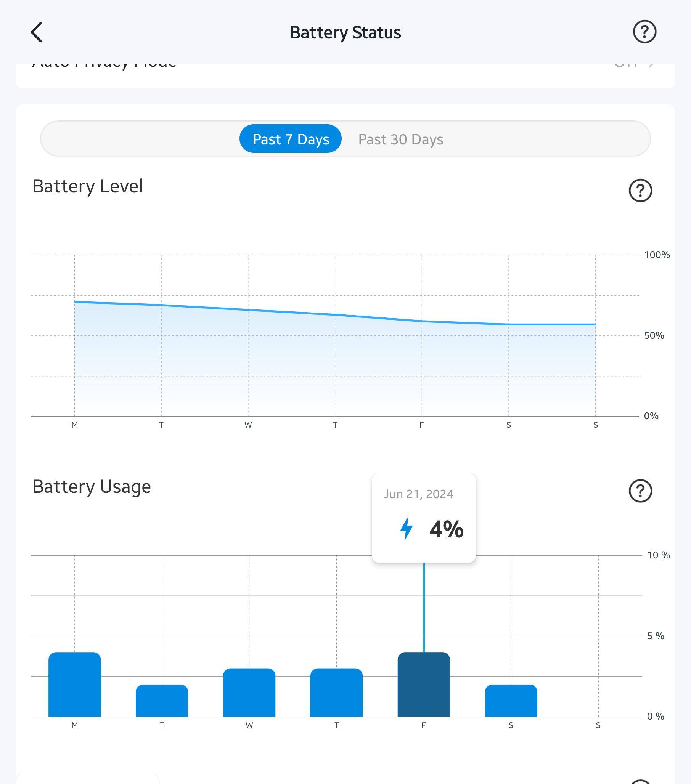The image size is (691, 784).
Task: Switch to the Past 30 Days view
Action: point(400,139)
